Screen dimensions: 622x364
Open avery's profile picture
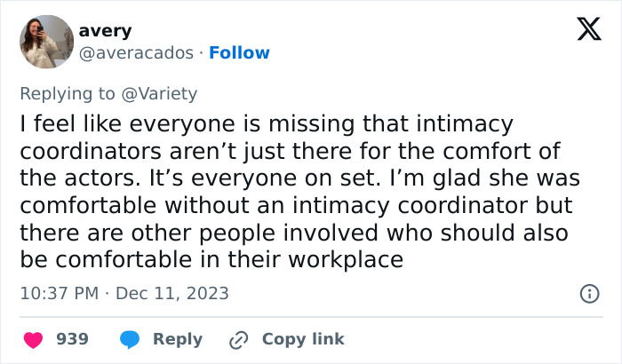[x=45, y=42]
